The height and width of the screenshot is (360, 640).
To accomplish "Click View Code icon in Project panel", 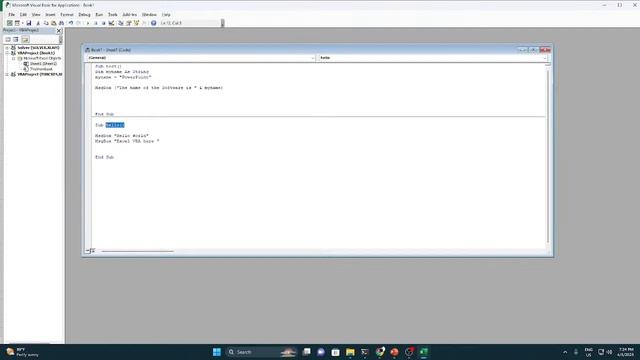I will point(8,40).
